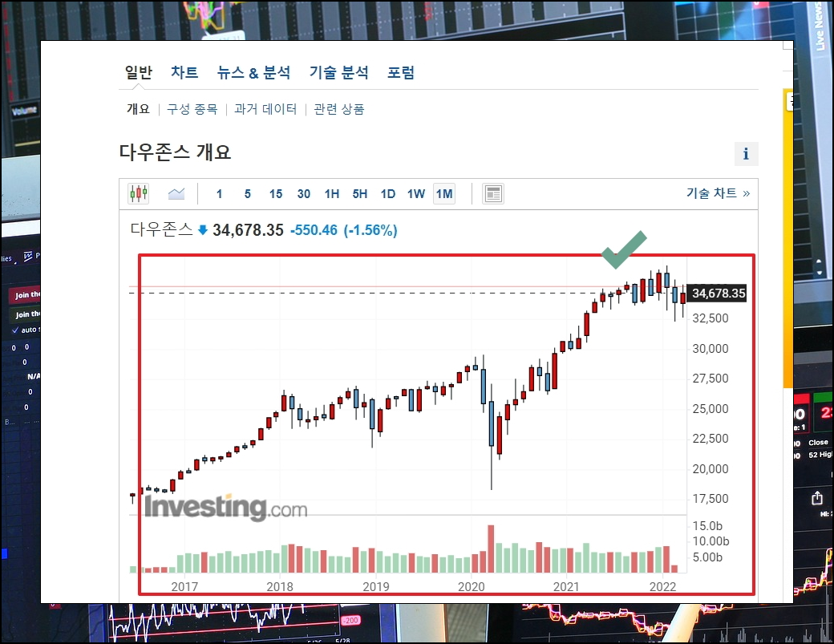Click the -550.46 change value
The image size is (834, 644).
314,230
